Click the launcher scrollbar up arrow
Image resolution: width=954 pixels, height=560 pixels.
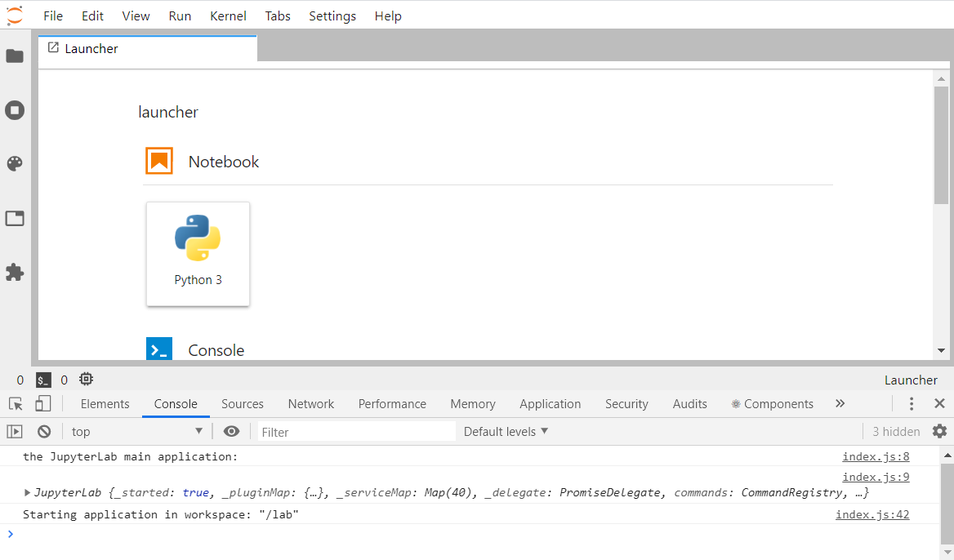pyautogui.click(x=941, y=79)
